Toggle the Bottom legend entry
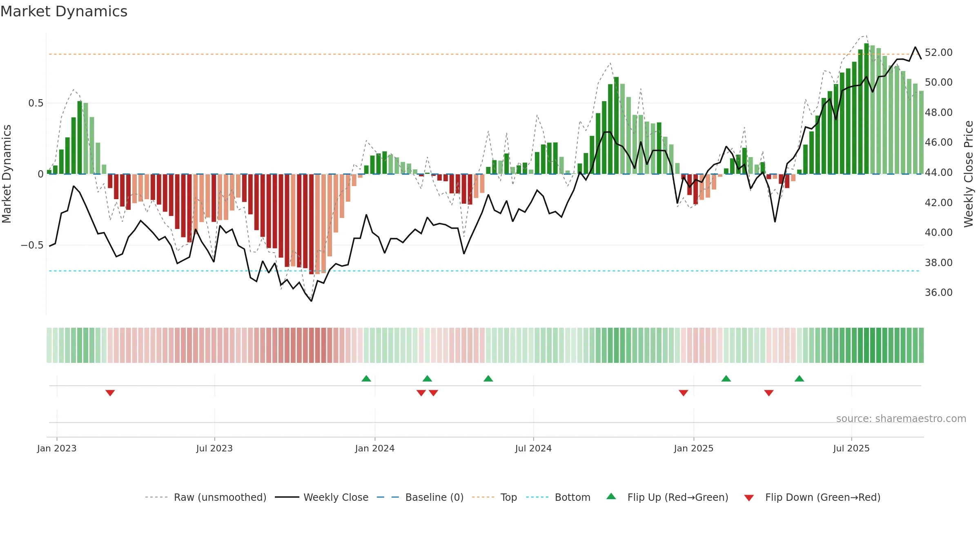The width and height of the screenshot is (980, 551). tap(558, 497)
